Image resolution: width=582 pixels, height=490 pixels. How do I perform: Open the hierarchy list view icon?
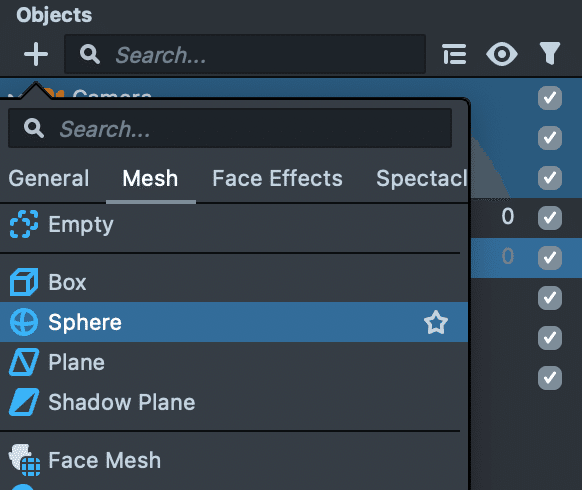[x=454, y=54]
